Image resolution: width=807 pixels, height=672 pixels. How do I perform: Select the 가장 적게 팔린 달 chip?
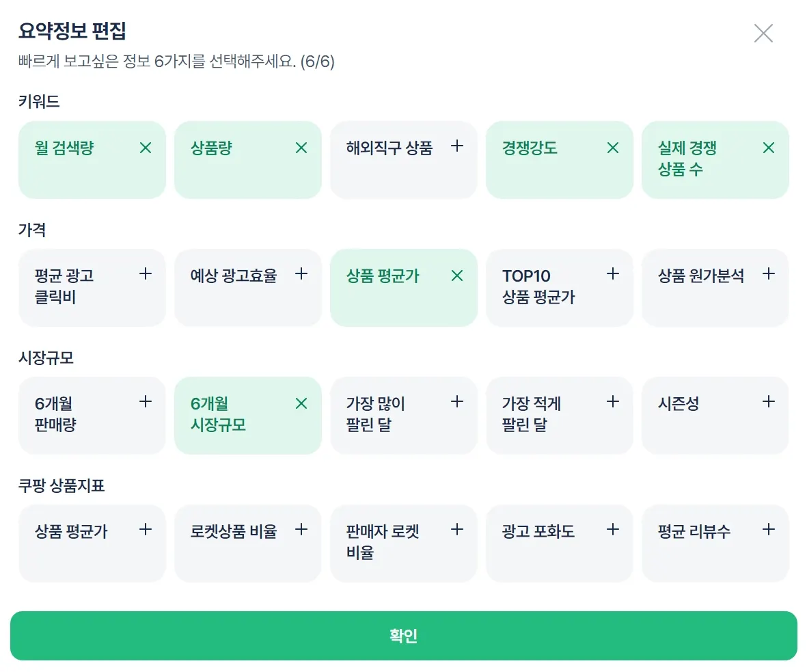click(559, 415)
